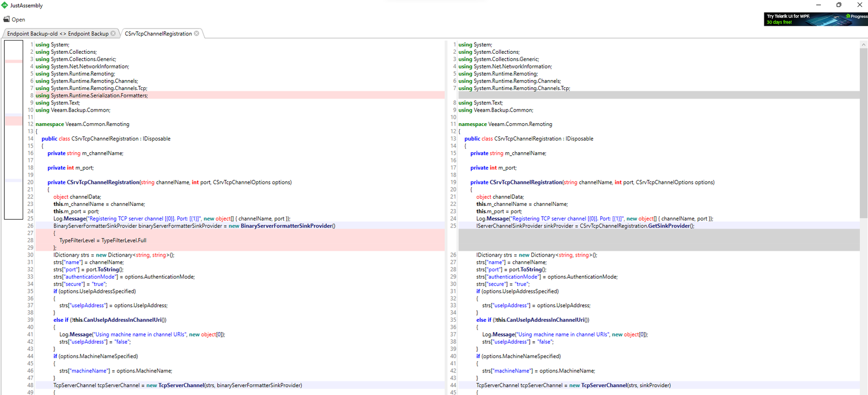Click the JustAssembly logo in title bar
The width and height of the screenshot is (868, 395).
tap(5, 5)
